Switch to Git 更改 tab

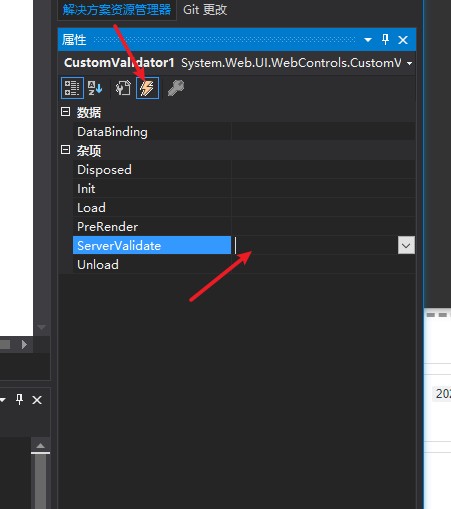click(205, 10)
